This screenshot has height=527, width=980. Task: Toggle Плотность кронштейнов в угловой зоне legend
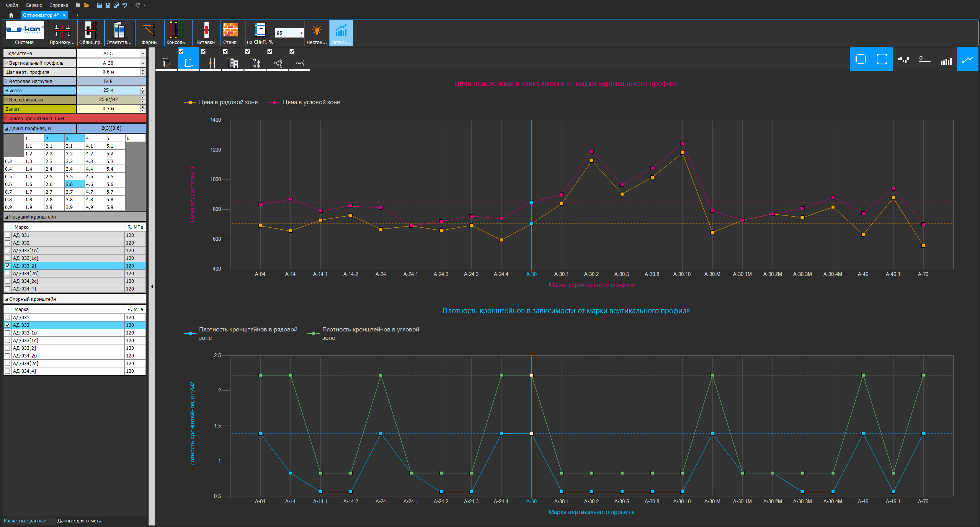click(x=364, y=333)
